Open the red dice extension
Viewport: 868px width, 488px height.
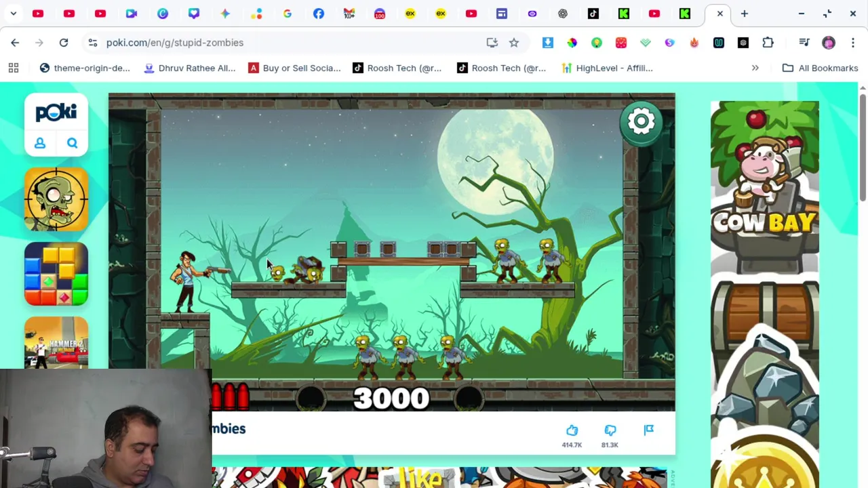pyautogui.click(x=620, y=43)
